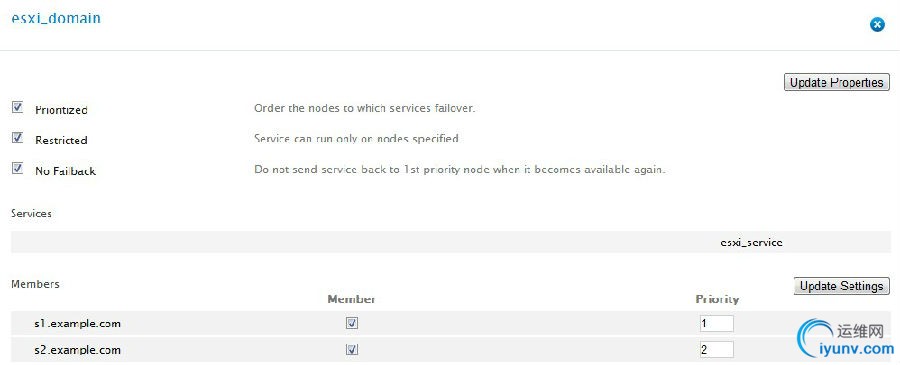Toggle the Prioritized checkbox
The image size is (900, 365).
click(x=18, y=107)
